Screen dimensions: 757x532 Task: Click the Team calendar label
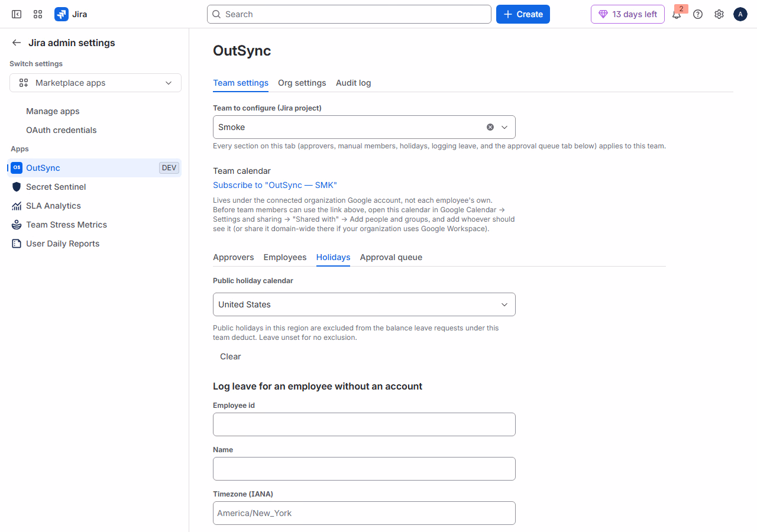242,171
